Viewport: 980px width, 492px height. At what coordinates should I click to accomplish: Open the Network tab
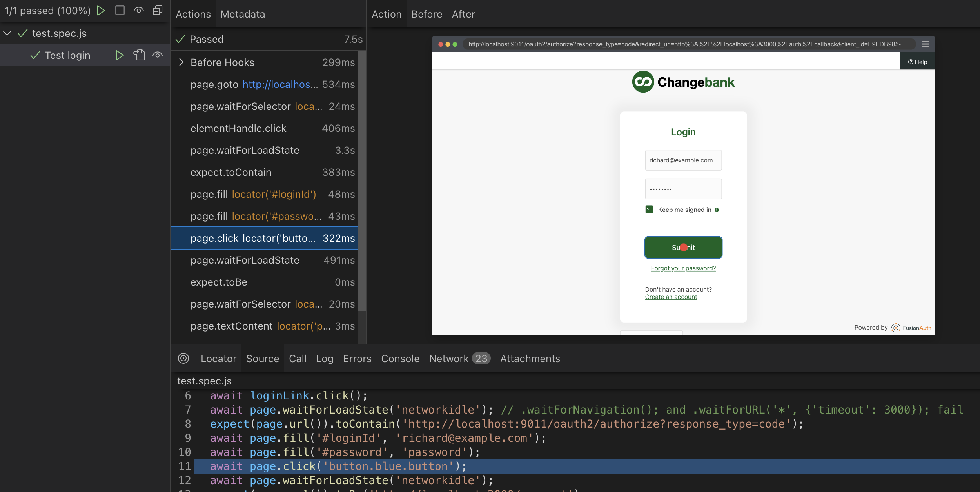(449, 359)
